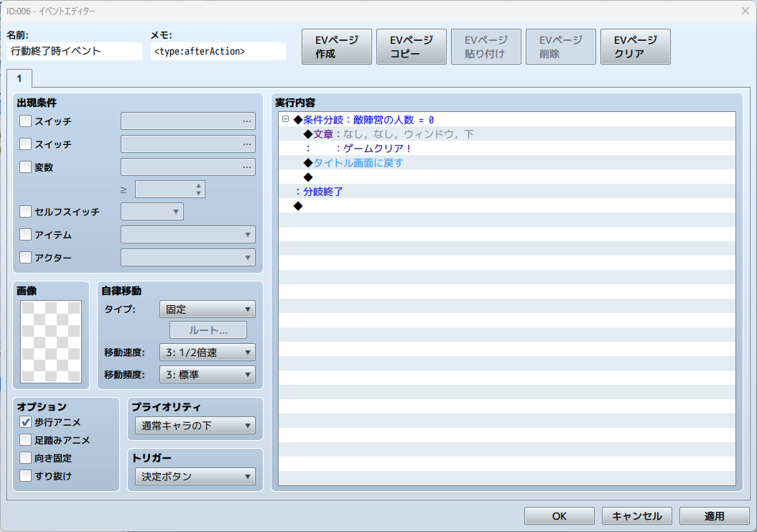This screenshot has height=532, width=757.
Task: Enable the 変数 condition checkbox
Action: tap(26, 167)
